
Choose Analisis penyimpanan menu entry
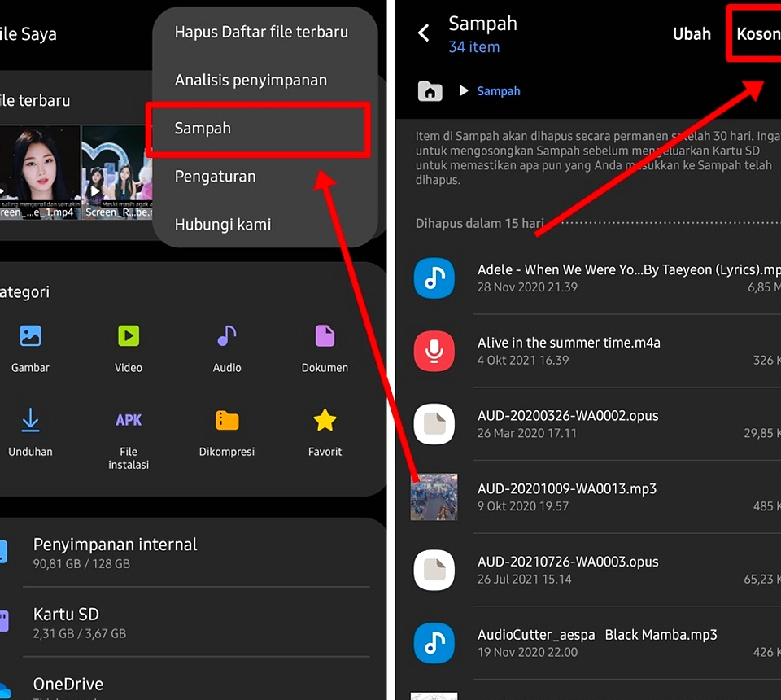click(x=251, y=81)
